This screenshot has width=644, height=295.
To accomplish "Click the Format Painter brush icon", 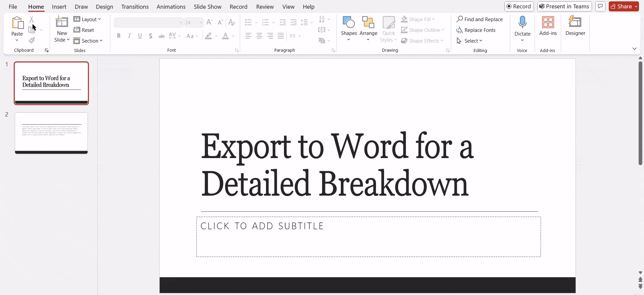I will click(x=32, y=41).
